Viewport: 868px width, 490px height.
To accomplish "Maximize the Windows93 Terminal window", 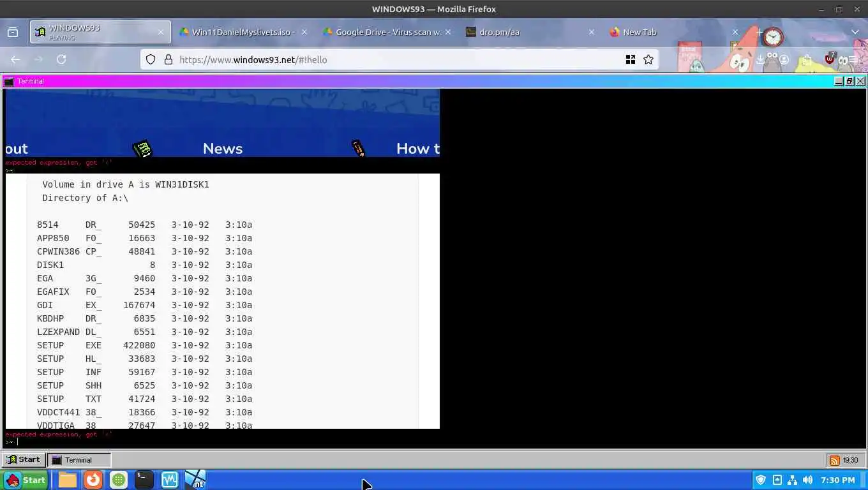I will click(x=849, y=81).
